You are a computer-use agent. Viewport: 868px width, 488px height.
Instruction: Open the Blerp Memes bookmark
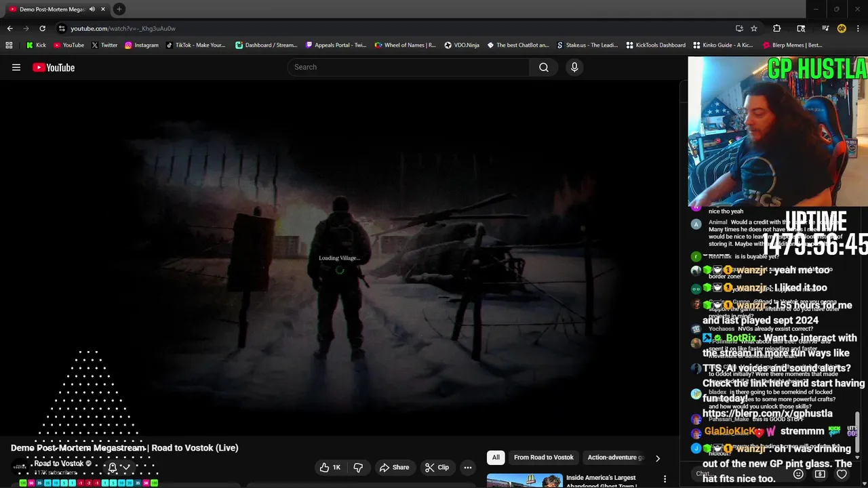click(792, 45)
